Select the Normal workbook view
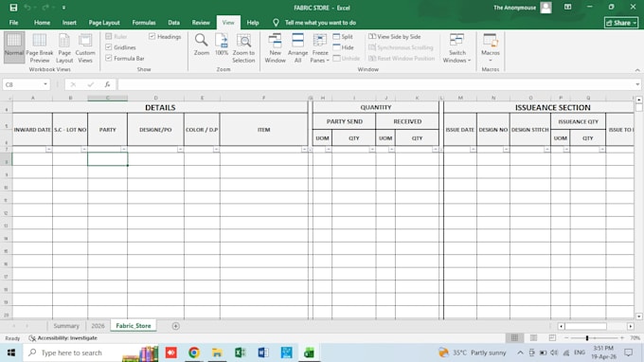Image resolution: width=644 pixels, height=362 pixels. pos(14,47)
